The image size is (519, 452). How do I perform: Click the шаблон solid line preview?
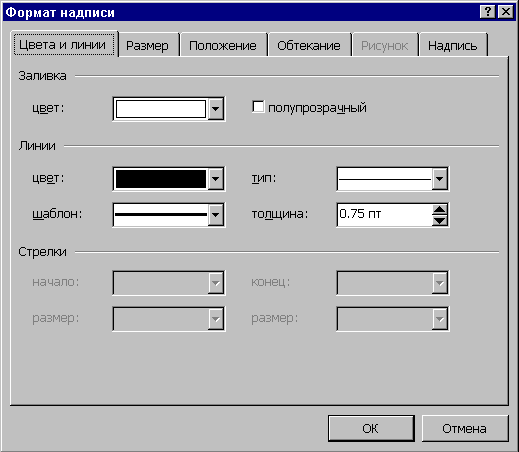coord(161,215)
